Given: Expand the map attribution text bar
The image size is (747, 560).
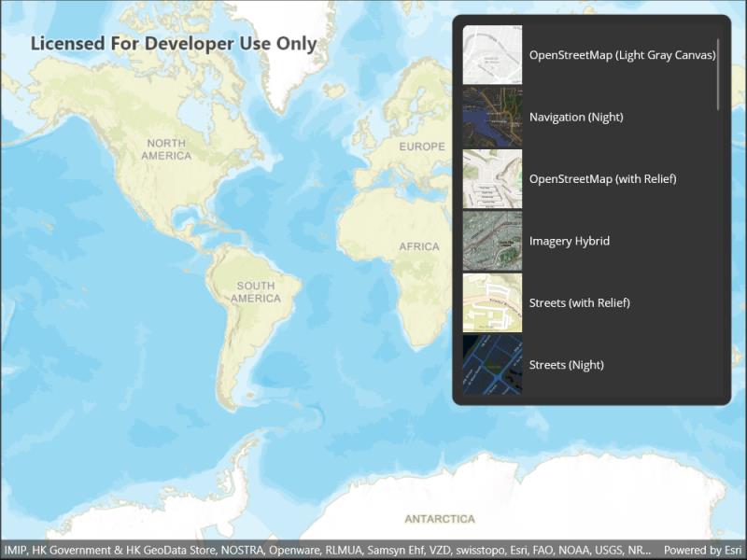Looking at the screenshot, I should coord(327,550).
